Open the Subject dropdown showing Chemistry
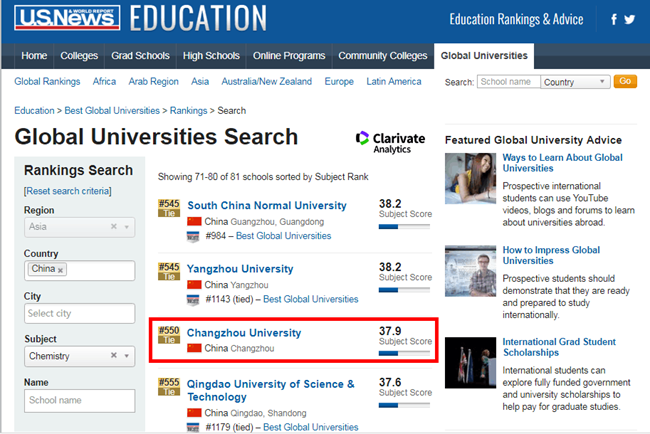The width and height of the screenshot is (650, 434). [x=126, y=355]
